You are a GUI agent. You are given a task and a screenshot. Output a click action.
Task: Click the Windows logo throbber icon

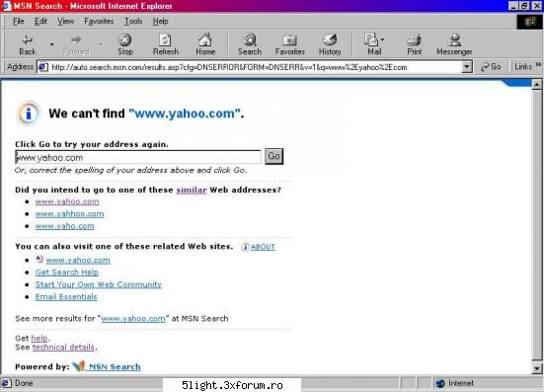[x=530, y=22]
